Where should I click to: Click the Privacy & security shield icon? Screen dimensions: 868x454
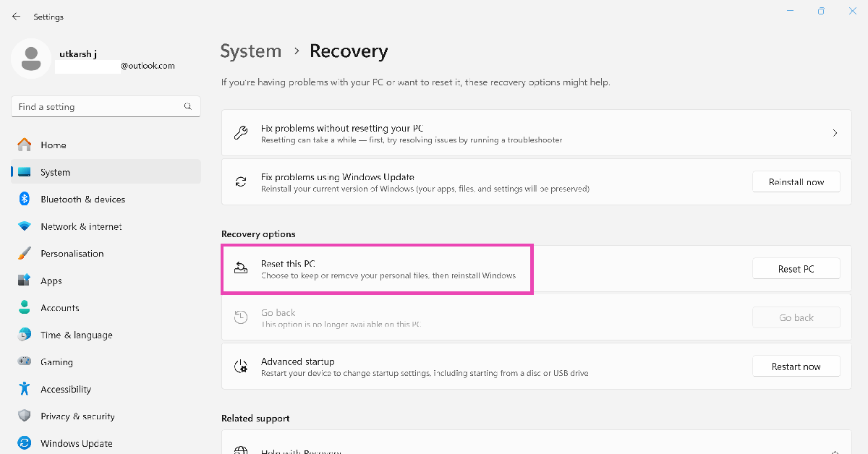click(x=25, y=416)
